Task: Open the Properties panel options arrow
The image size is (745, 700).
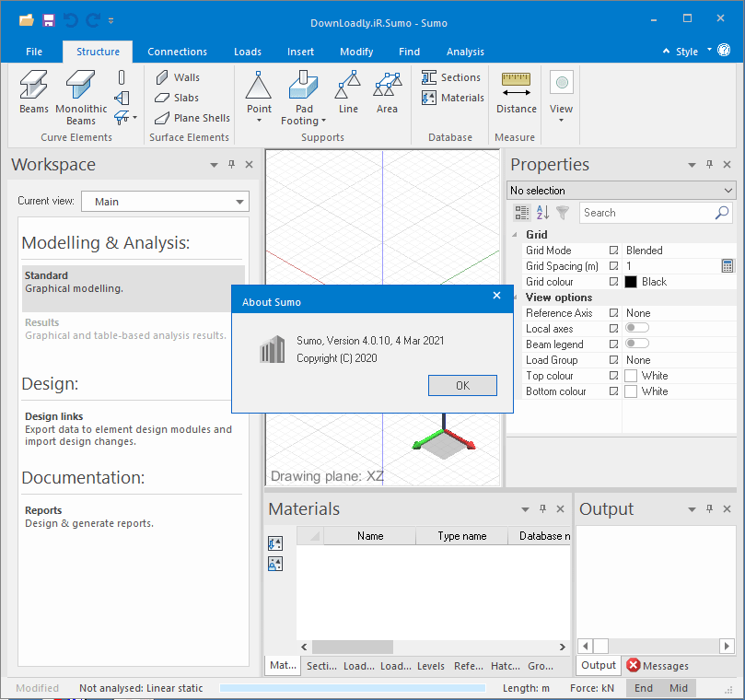Action: coord(692,165)
